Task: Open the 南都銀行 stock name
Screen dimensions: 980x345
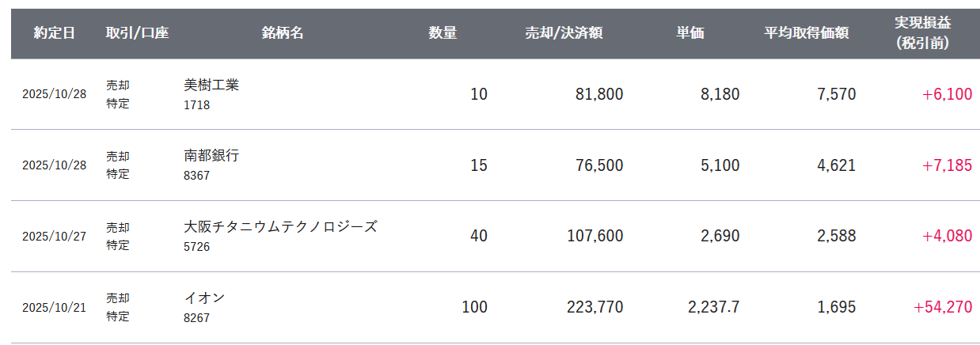Action: coord(211,156)
